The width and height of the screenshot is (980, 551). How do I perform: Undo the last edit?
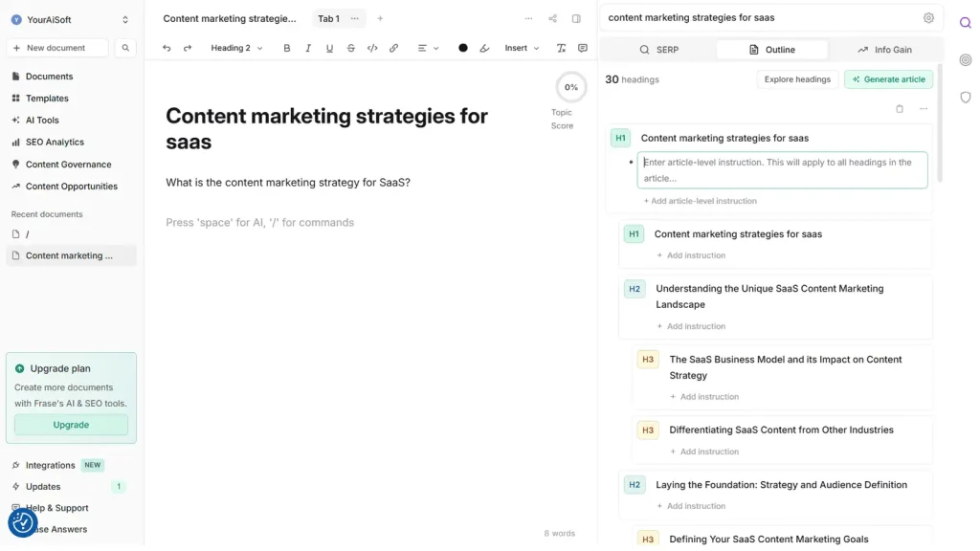[167, 48]
